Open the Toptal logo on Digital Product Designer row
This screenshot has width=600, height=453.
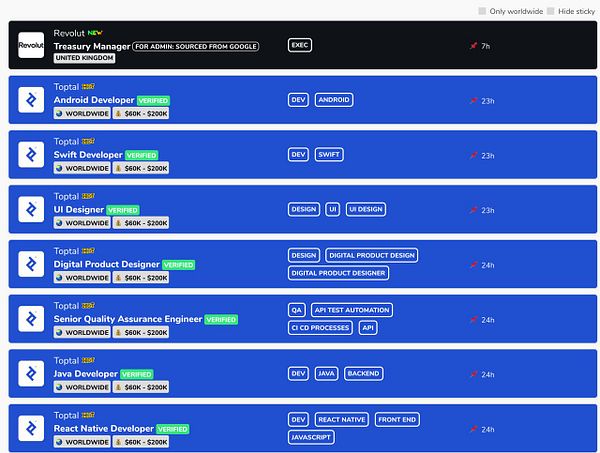(31, 264)
